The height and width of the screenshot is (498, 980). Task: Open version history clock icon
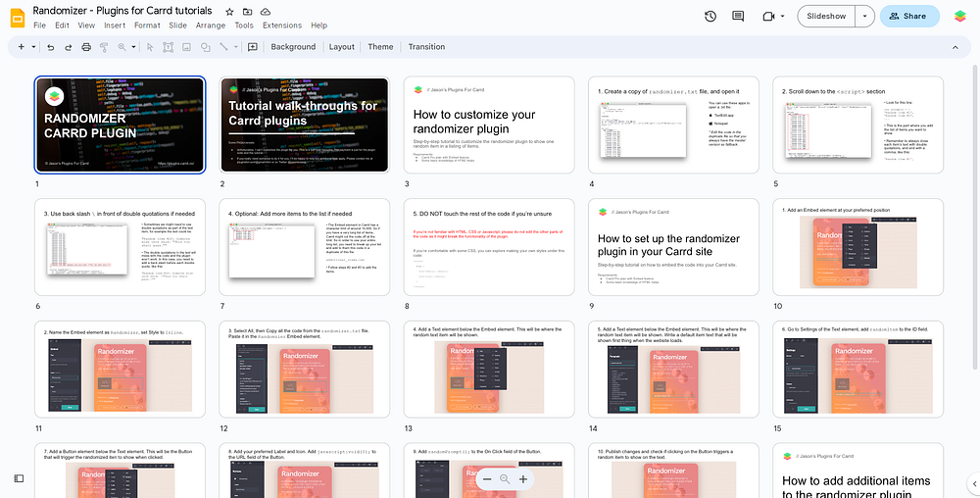coord(710,17)
